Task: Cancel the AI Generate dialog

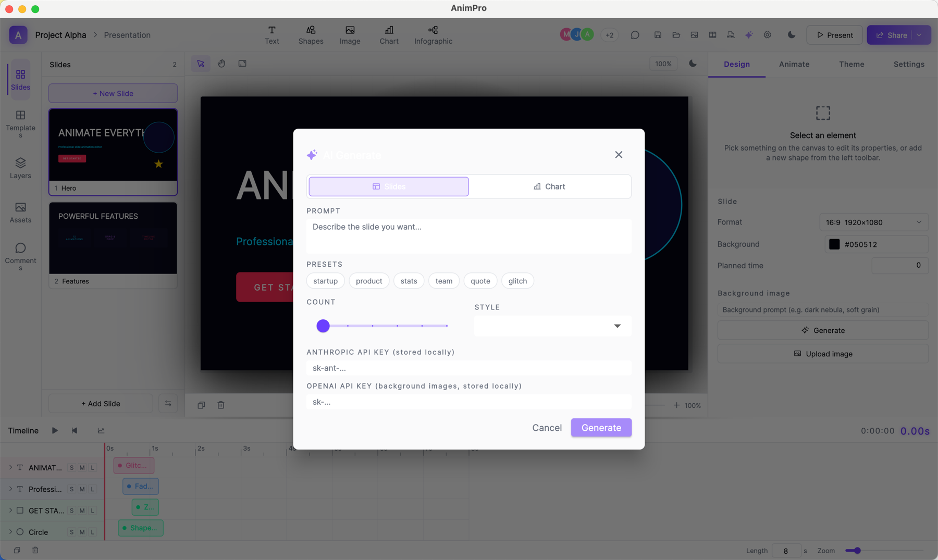Action: pyautogui.click(x=547, y=428)
